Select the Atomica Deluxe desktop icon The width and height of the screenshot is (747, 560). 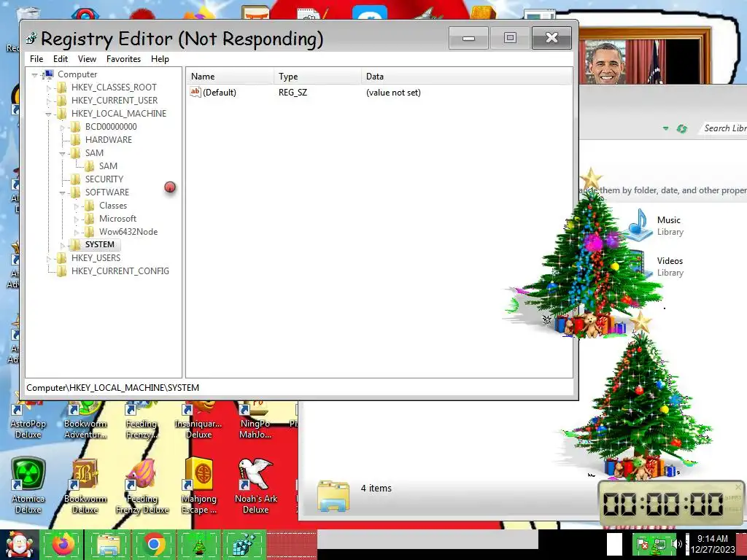pyautogui.click(x=28, y=485)
